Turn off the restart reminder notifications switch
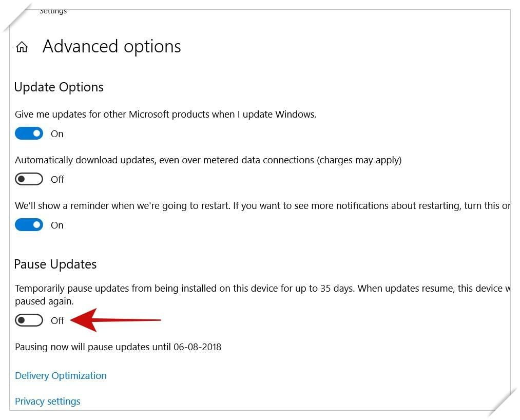The width and height of the screenshot is (520, 420). click(29, 225)
